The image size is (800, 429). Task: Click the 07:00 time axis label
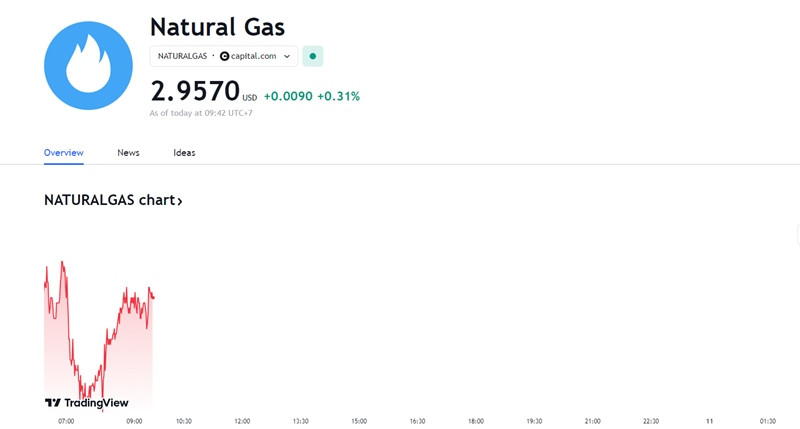(x=66, y=421)
